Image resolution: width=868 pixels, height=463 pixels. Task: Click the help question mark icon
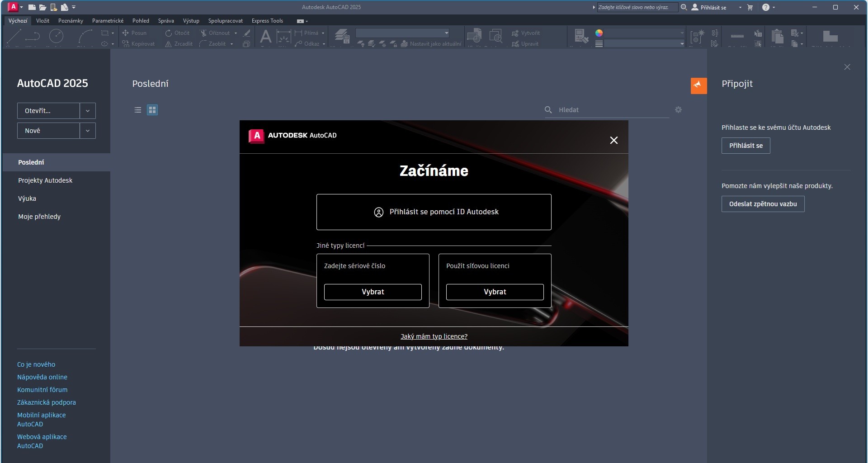pyautogui.click(x=765, y=7)
